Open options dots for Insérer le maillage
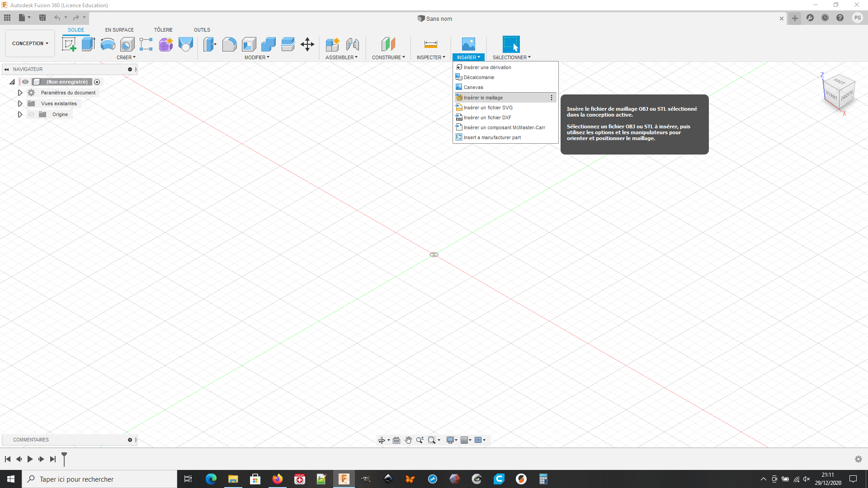 (551, 98)
